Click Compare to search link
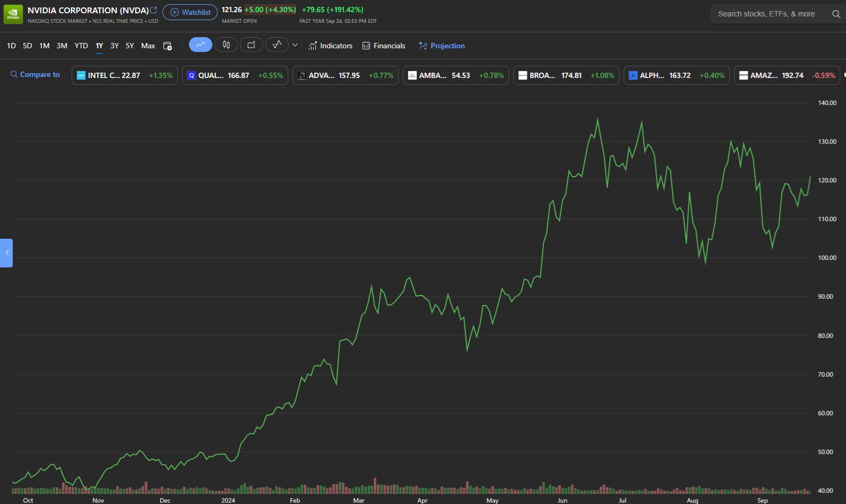This screenshot has width=846, height=504. pos(35,75)
